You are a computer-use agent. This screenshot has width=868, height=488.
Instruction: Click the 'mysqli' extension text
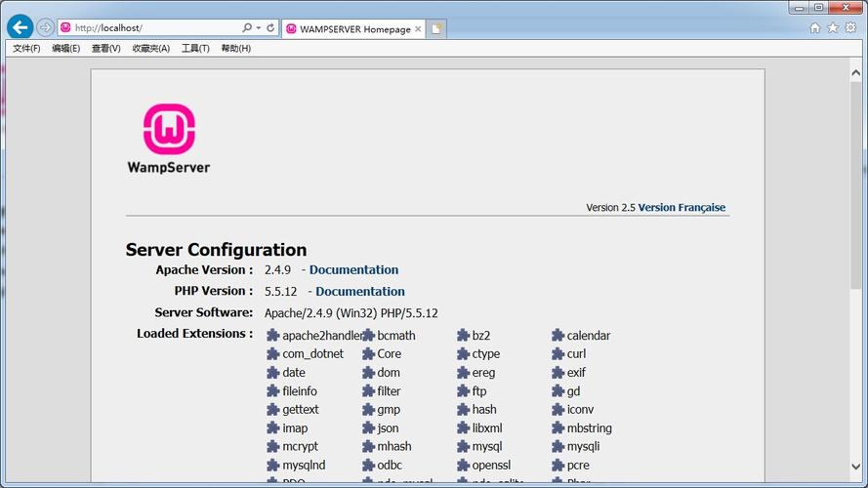click(x=584, y=446)
